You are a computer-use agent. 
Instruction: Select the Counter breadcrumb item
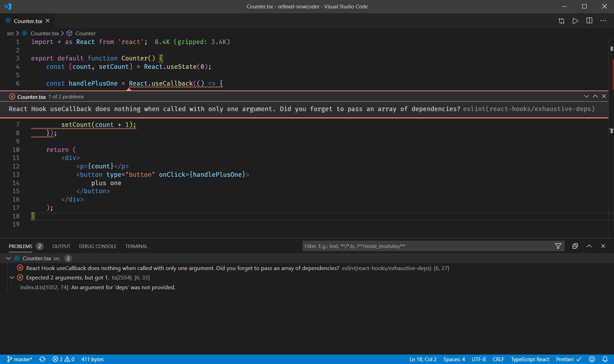coord(86,33)
